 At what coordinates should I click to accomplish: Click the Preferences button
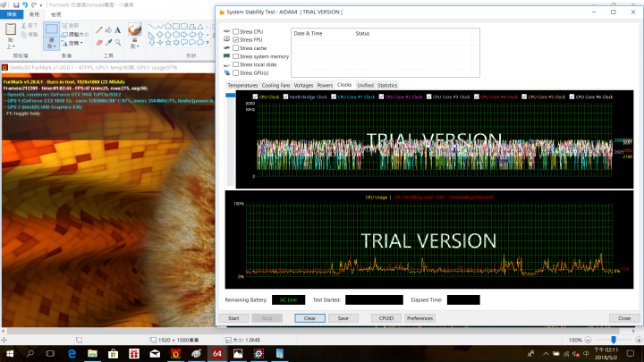tap(419, 318)
